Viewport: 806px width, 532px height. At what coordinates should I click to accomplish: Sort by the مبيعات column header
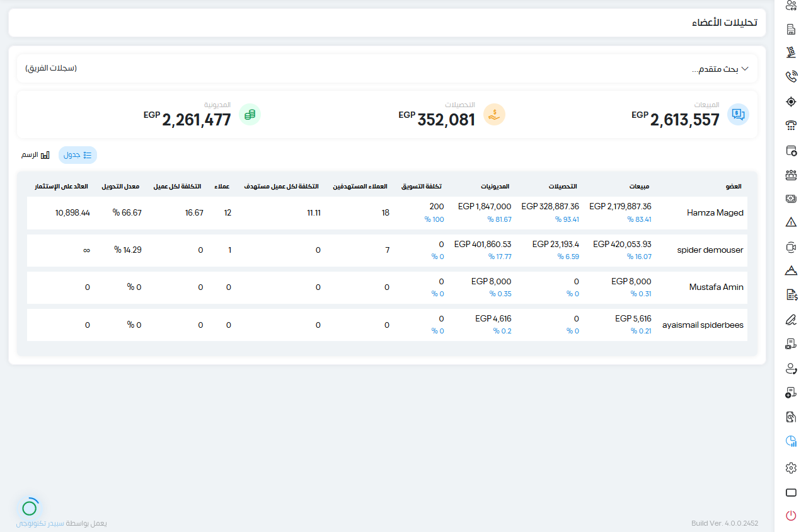coord(639,187)
